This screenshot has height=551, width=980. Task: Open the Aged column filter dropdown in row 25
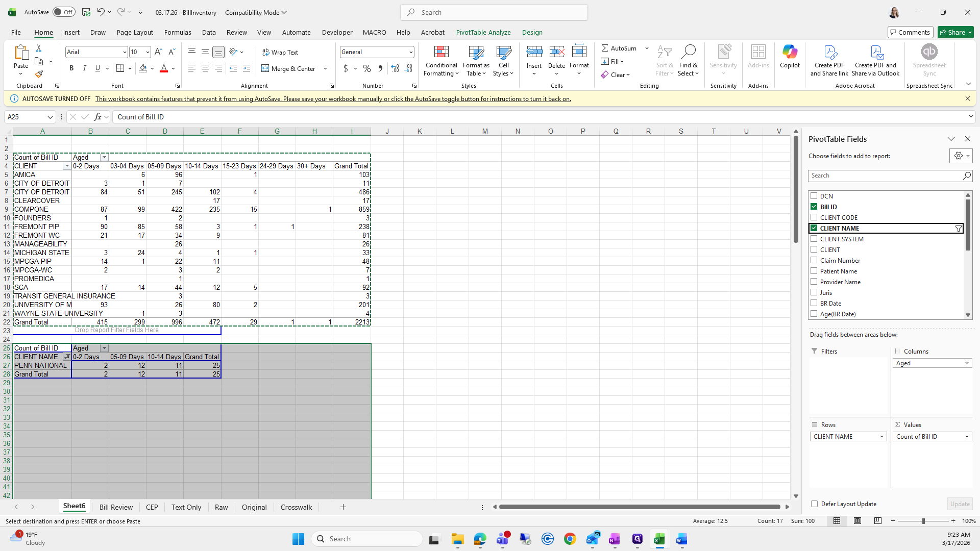[104, 348]
